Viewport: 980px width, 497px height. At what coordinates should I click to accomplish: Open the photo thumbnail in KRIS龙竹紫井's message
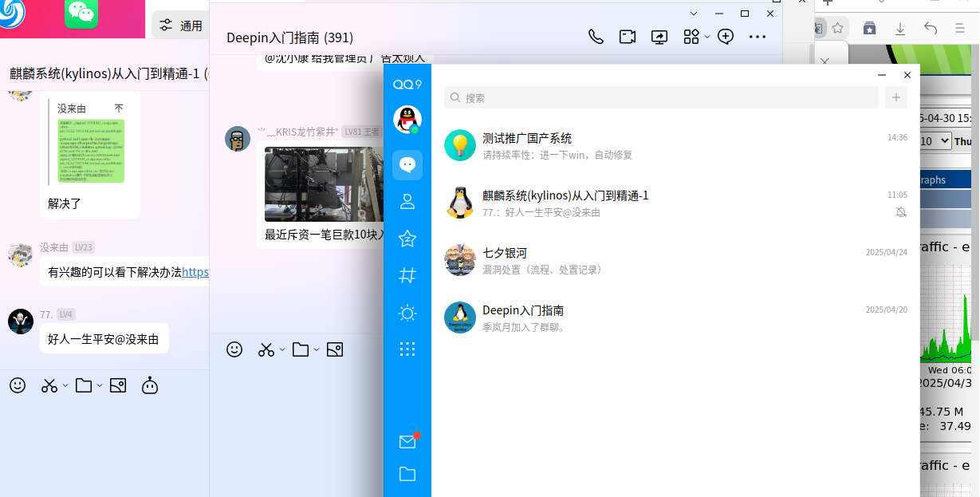(323, 184)
